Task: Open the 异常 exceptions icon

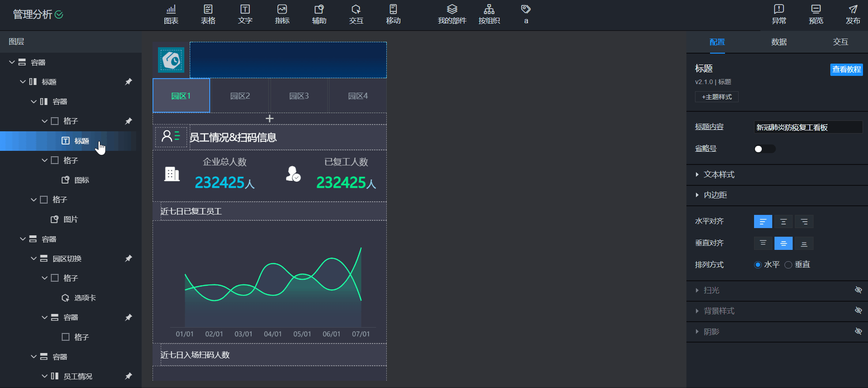Action: [779, 15]
